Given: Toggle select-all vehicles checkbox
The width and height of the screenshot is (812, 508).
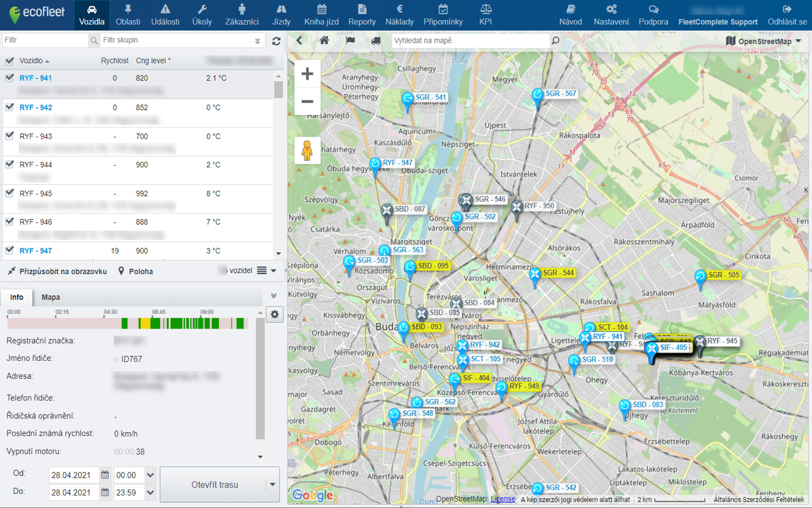Looking at the screenshot, I should click(9, 61).
